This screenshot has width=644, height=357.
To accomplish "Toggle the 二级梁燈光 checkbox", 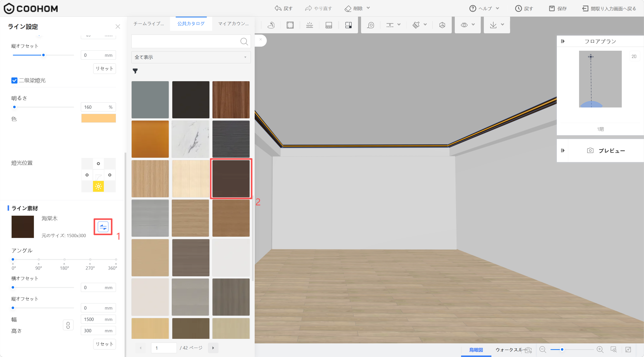I will 14,80.
